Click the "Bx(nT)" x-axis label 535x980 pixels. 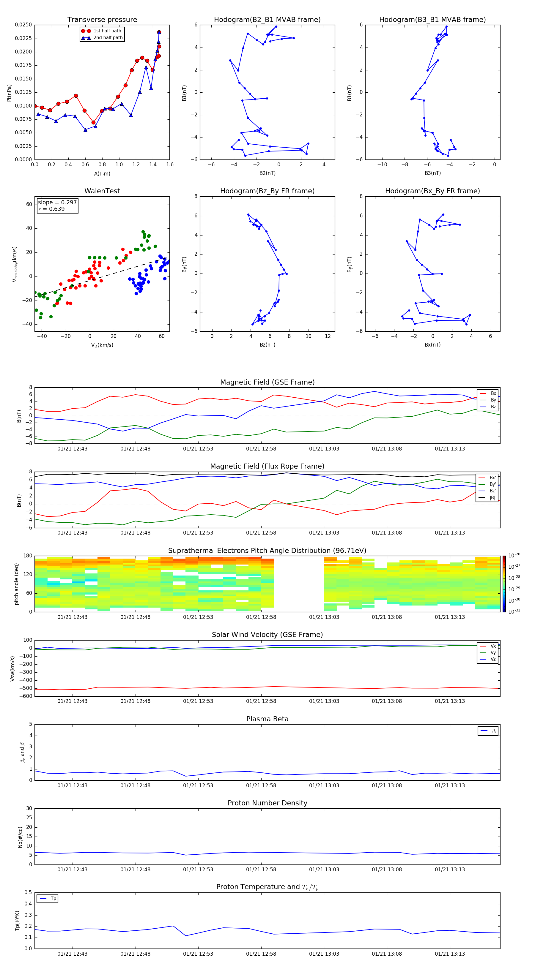[x=432, y=345]
